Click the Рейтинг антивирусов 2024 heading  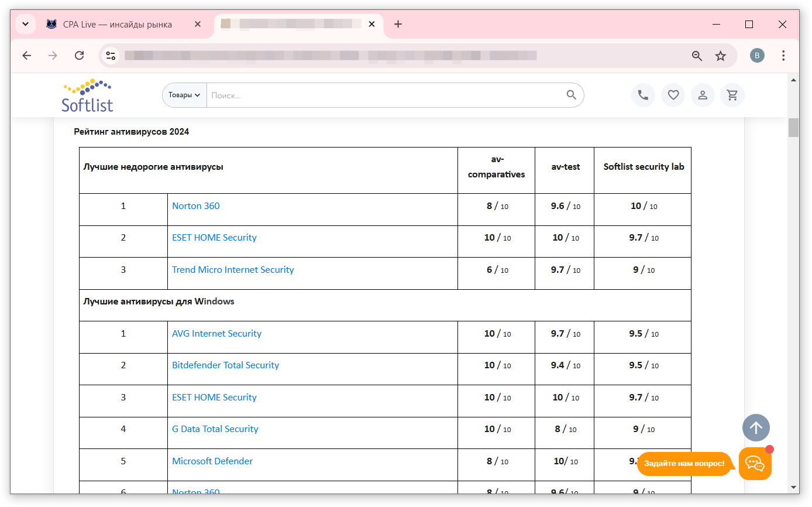pyautogui.click(x=132, y=132)
